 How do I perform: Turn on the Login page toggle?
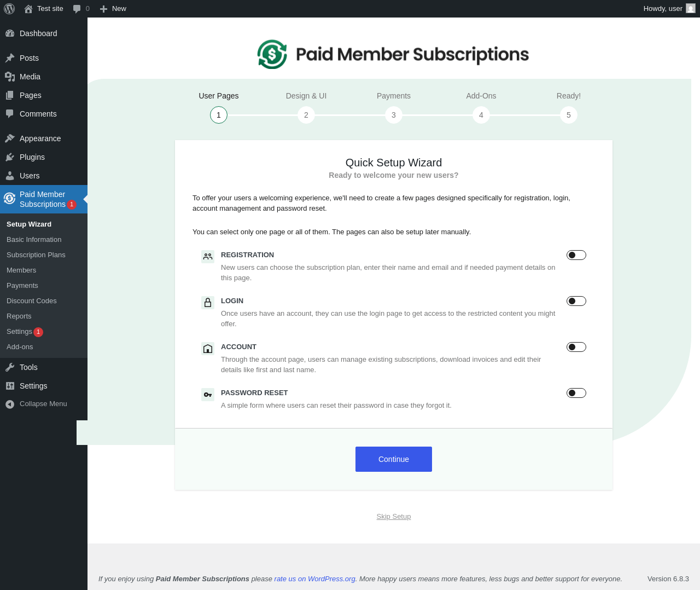pos(576,301)
